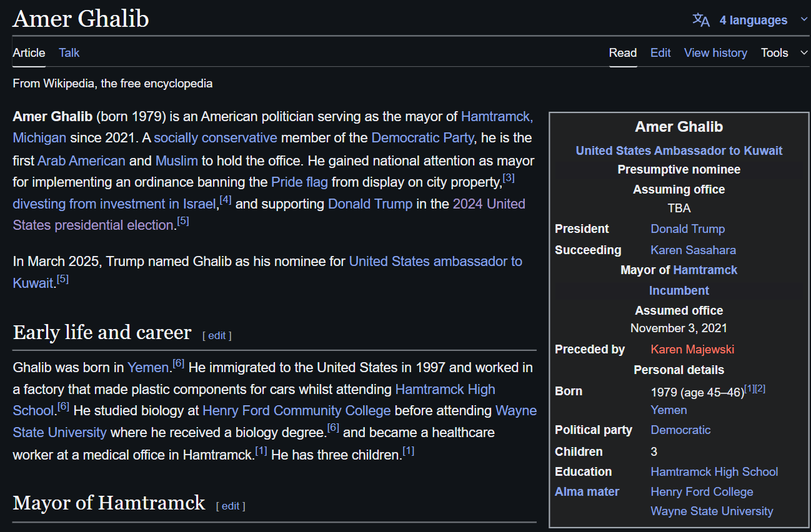This screenshot has height=532, width=811.
Task: Open United States ambassador to Kuwait paragraph link
Action: point(435,261)
